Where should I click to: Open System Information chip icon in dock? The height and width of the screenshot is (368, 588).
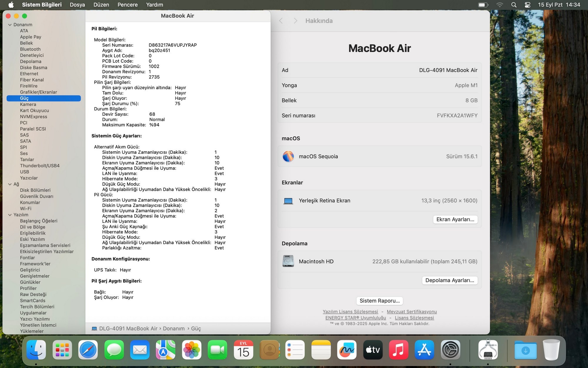[x=488, y=350]
